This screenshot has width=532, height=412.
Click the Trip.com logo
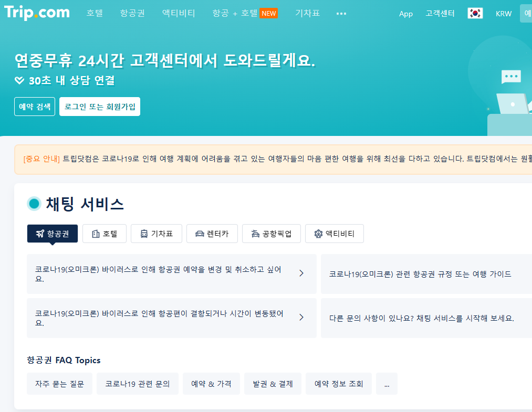(37, 13)
